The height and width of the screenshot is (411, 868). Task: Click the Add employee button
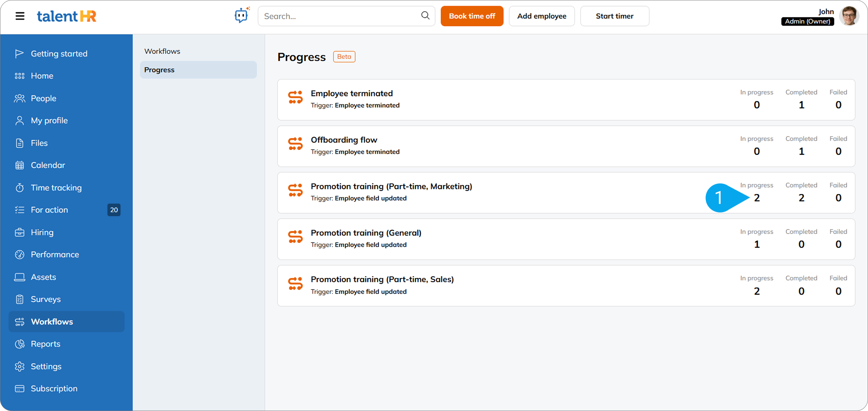[x=541, y=16]
